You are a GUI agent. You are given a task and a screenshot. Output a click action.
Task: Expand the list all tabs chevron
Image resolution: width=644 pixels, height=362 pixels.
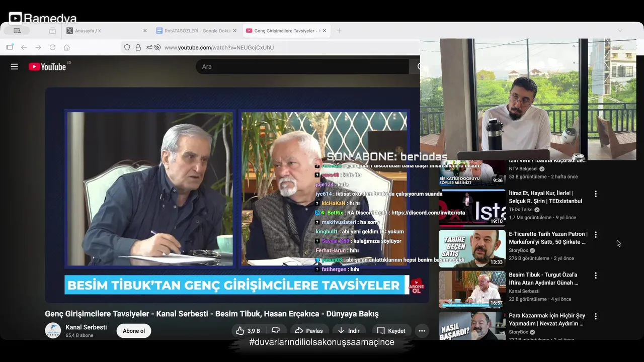tap(620, 31)
